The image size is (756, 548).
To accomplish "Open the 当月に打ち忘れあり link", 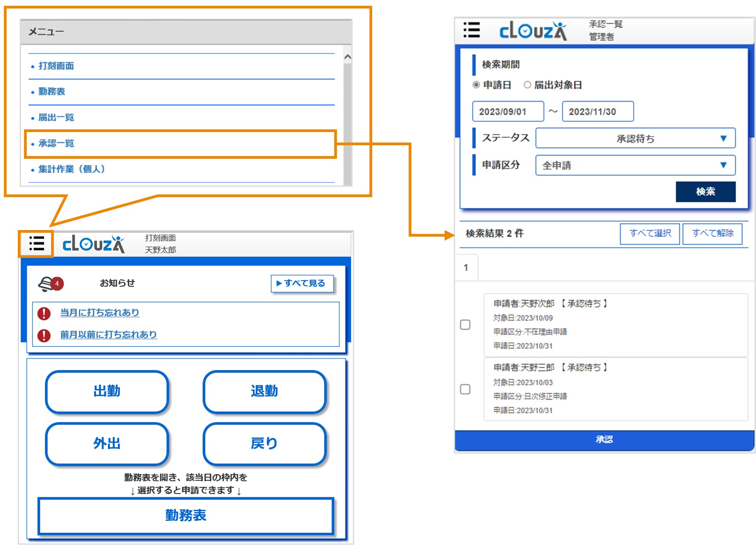I will pyautogui.click(x=100, y=313).
